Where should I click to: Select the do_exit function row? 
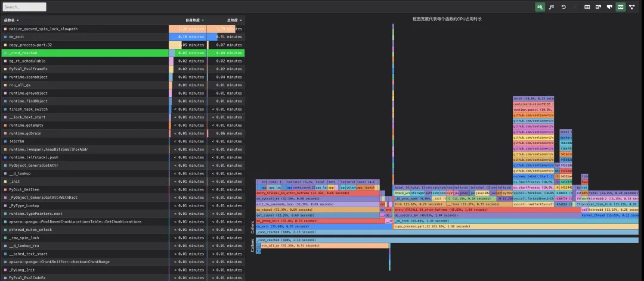[123, 37]
